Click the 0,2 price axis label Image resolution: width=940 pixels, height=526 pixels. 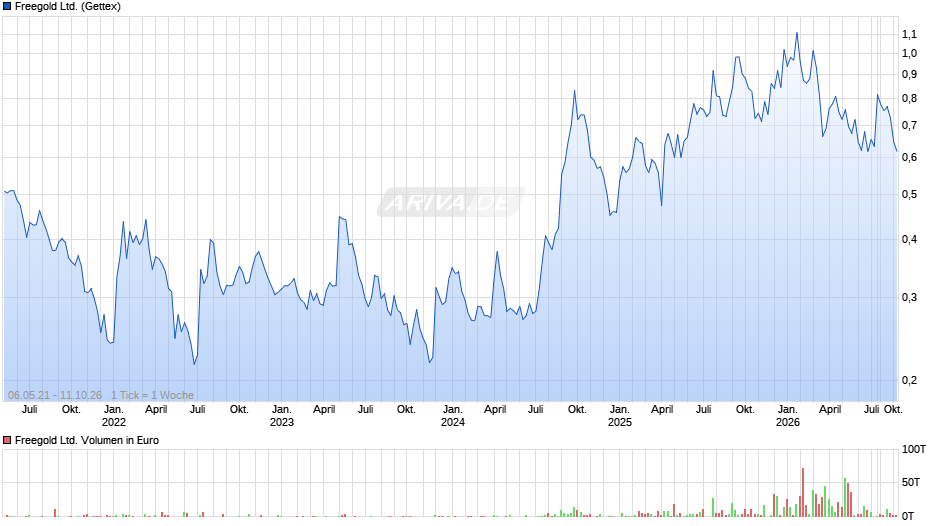(909, 380)
